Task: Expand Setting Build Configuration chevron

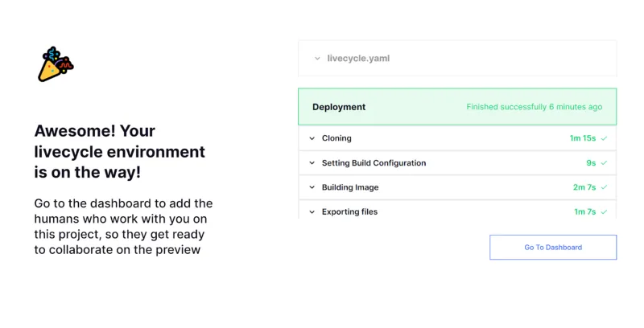Action: pos(312,163)
